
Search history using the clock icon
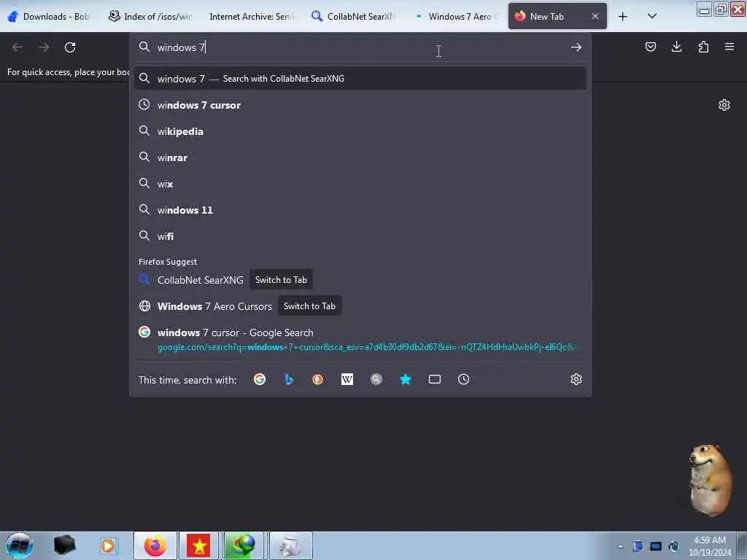463,379
